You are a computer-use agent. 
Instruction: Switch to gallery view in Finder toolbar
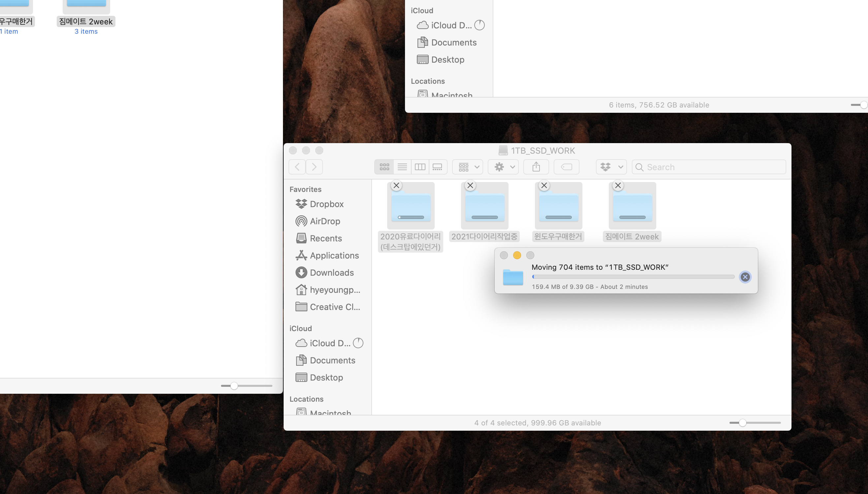pos(438,167)
